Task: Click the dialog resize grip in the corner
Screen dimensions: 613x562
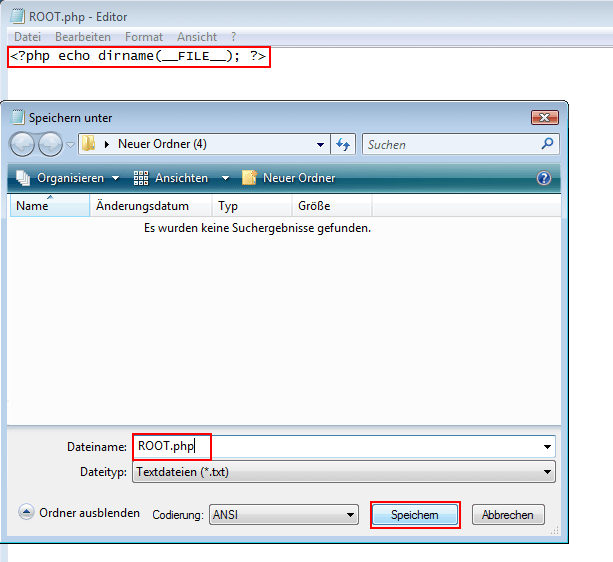Action: click(x=555, y=530)
